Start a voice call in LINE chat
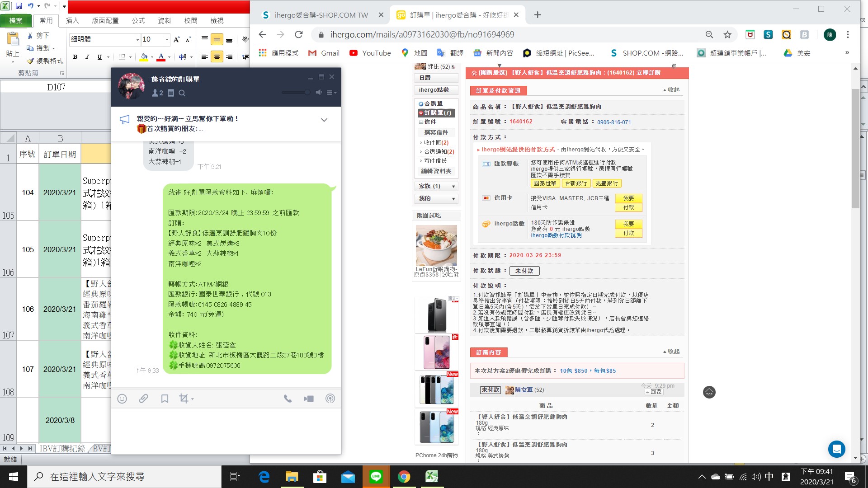 click(288, 399)
